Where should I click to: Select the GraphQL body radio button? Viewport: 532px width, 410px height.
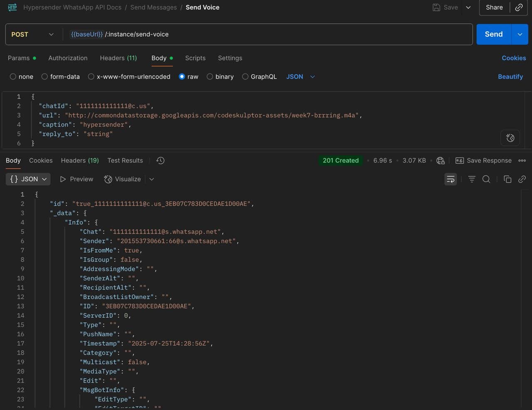[x=245, y=76]
